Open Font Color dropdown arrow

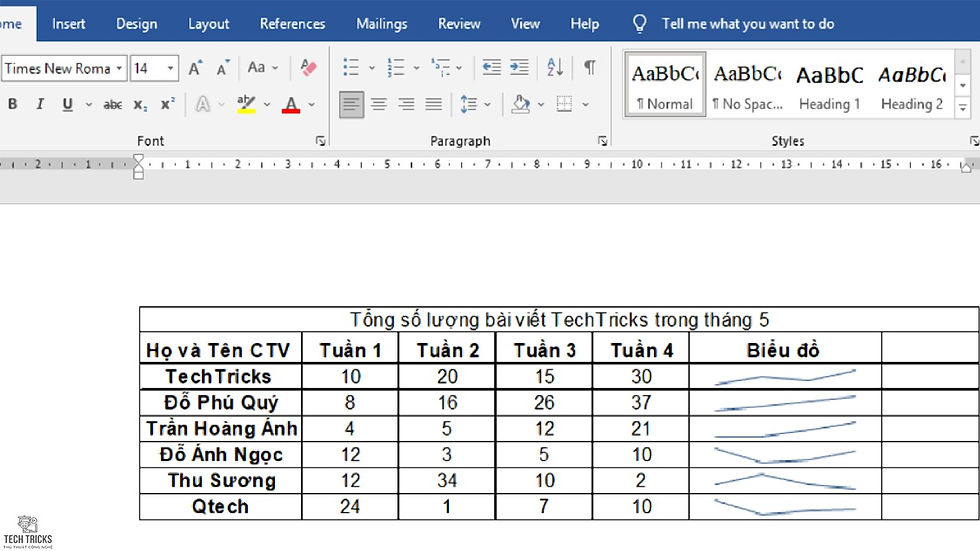pyautogui.click(x=311, y=104)
